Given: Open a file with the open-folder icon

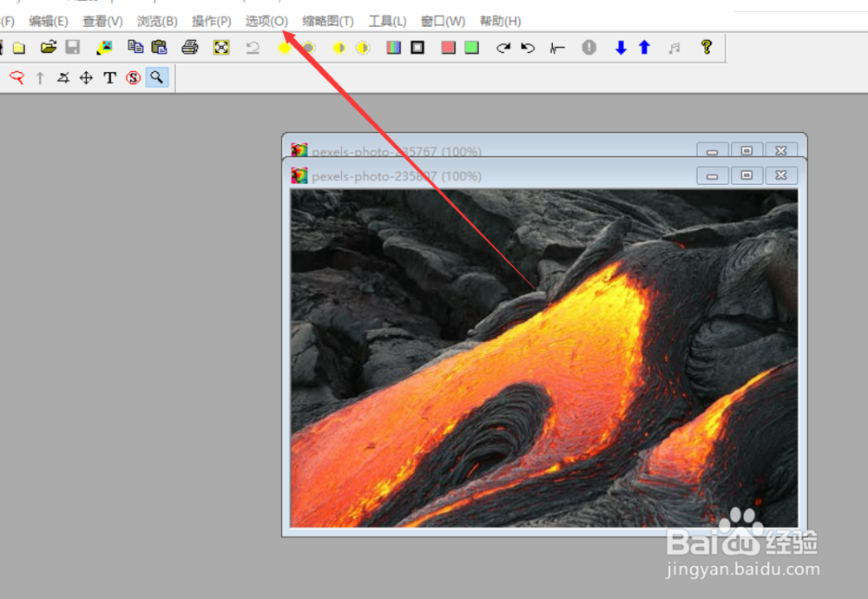Looking at the screenshot, I should [49, 47].
